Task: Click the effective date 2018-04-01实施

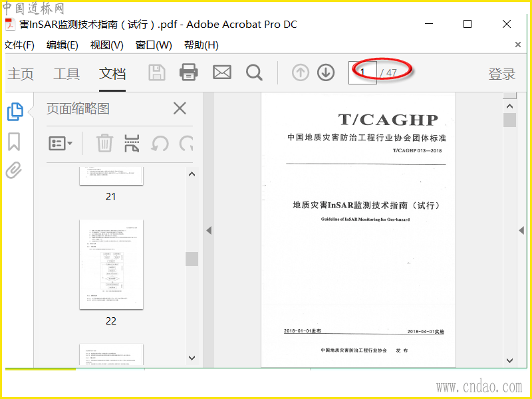Action: pyautogui.click(x=426, y=331)
